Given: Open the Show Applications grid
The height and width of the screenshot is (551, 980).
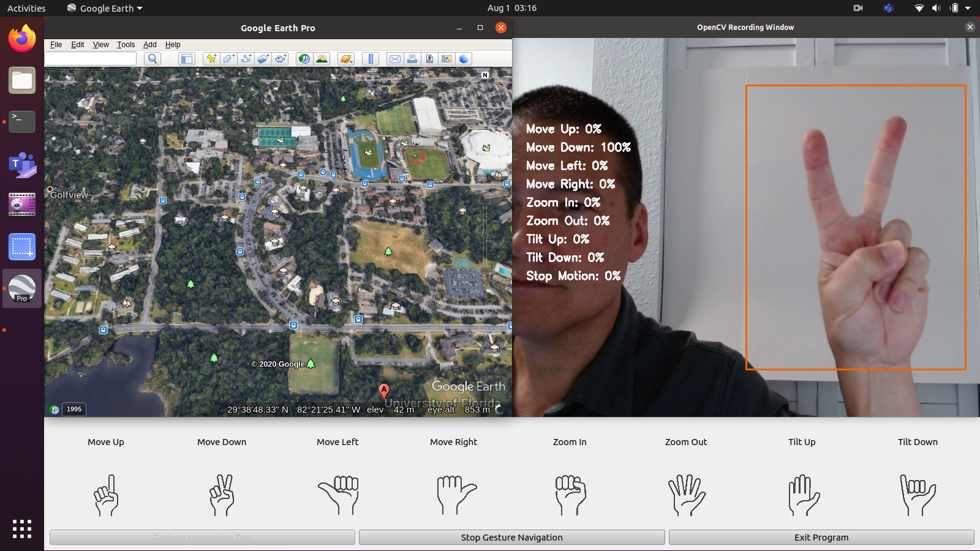Looking at the screenshot, I should click(22, 529).
